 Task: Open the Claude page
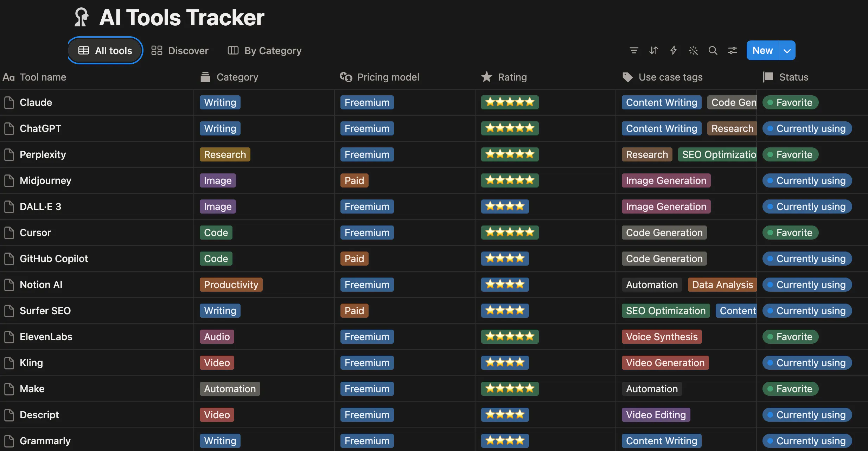click(36, 102)
